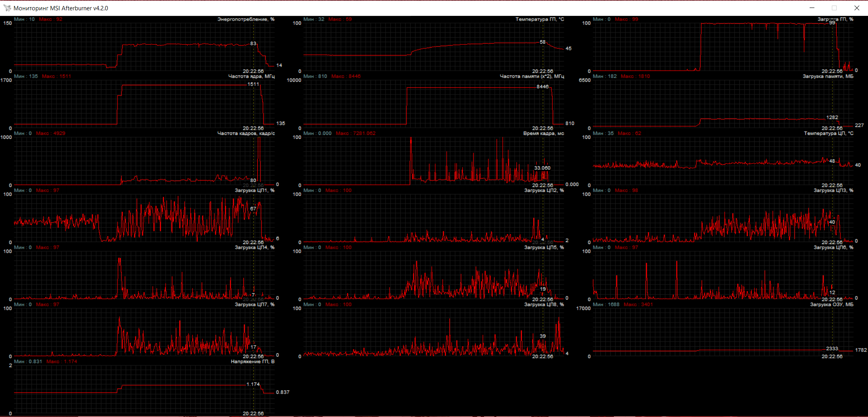Image resolution: width=868 pixels, height=417 pixels.
Task: Click the 'Мин : 0.831' voltage label
Action: [28, 362]
